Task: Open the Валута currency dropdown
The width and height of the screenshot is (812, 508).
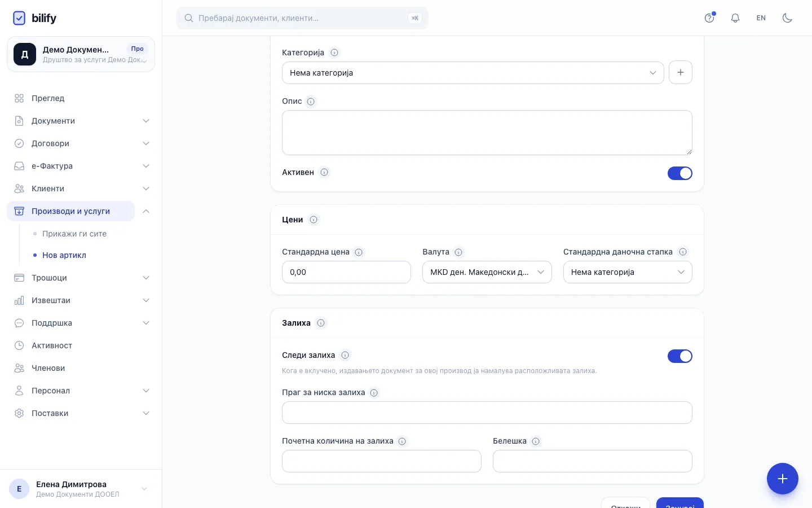Action: click(x=487, y=272)
